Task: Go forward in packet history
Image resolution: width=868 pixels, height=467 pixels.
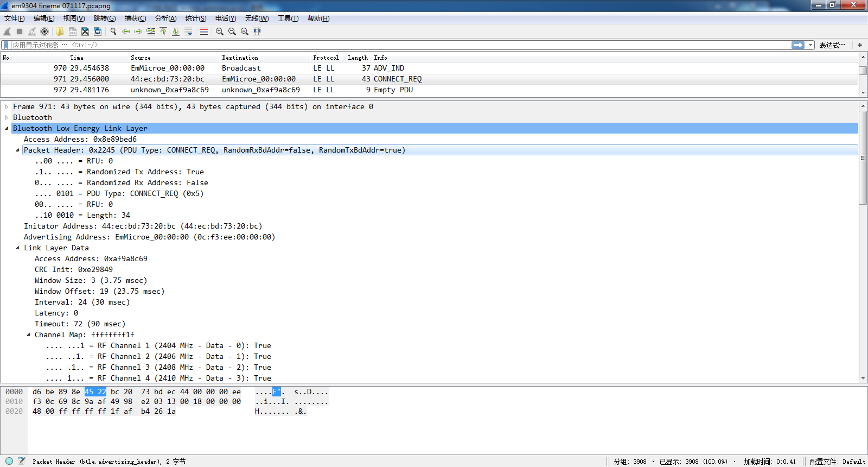Action: [138, 31]
